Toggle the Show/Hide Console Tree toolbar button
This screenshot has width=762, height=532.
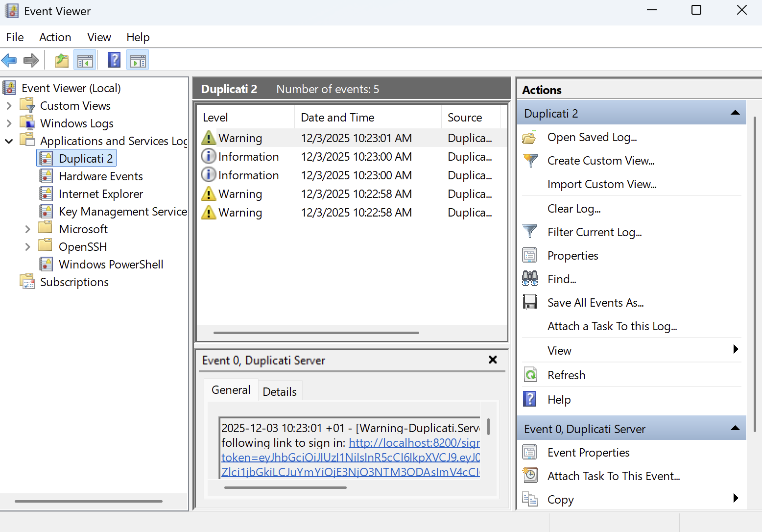coord(85,60)
